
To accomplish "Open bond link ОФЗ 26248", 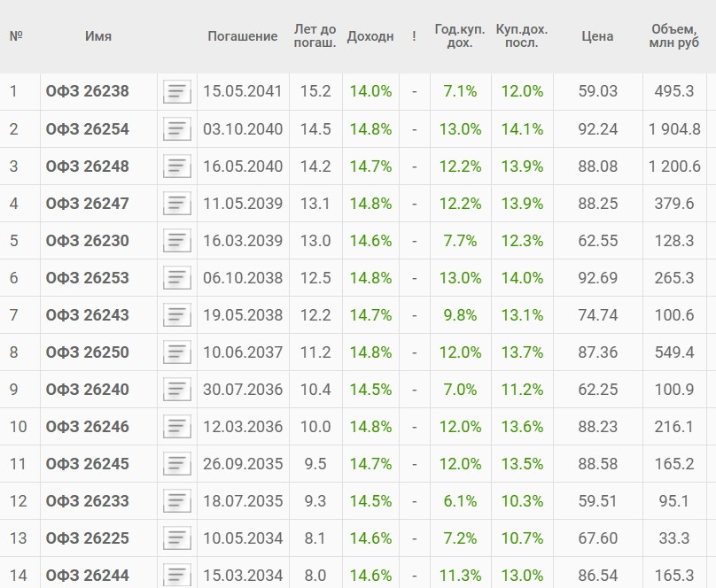I will (x=87, y=166).
